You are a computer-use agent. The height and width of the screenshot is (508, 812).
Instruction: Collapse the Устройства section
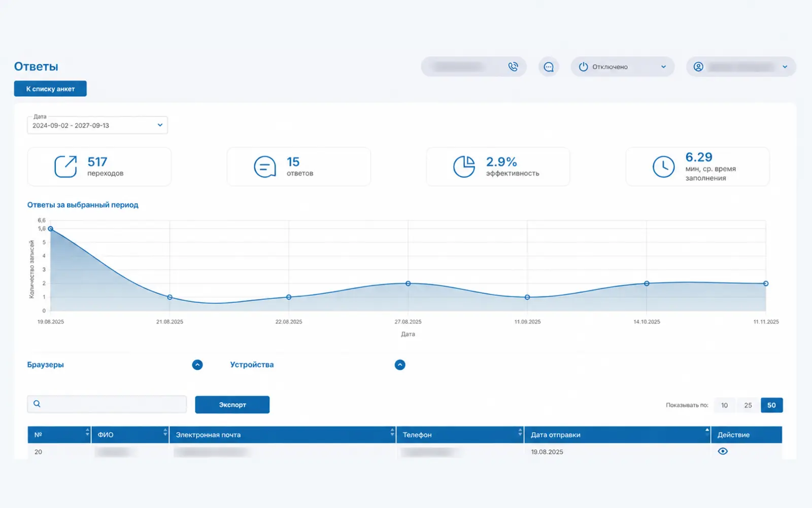click(400, 365)
